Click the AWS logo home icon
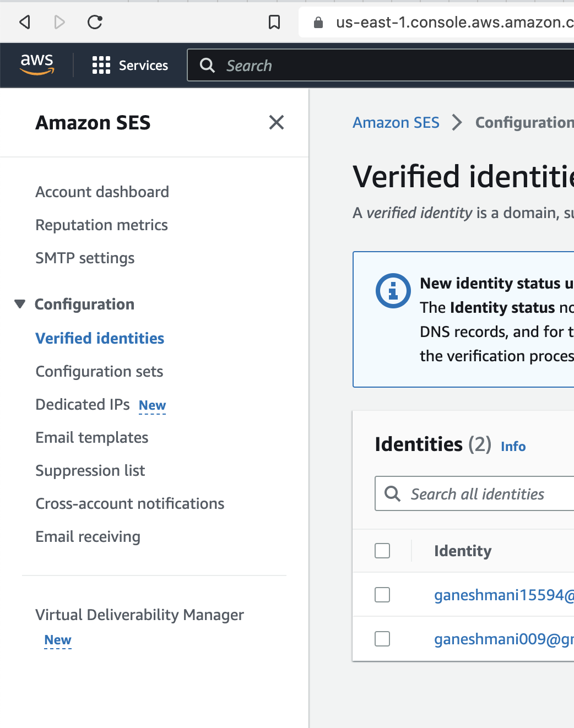This screenshot has width=574, height=728. pyautogui.click(x=37, y=65)
